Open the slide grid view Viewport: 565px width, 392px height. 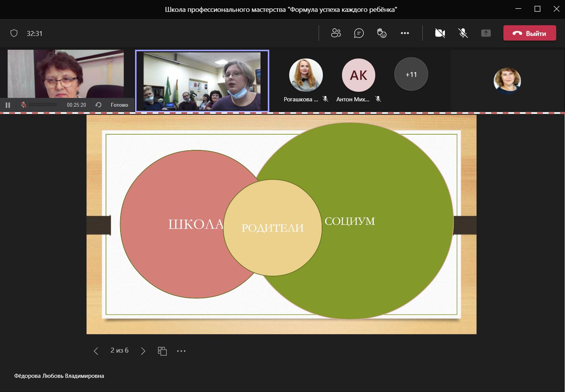pos(162,351)
